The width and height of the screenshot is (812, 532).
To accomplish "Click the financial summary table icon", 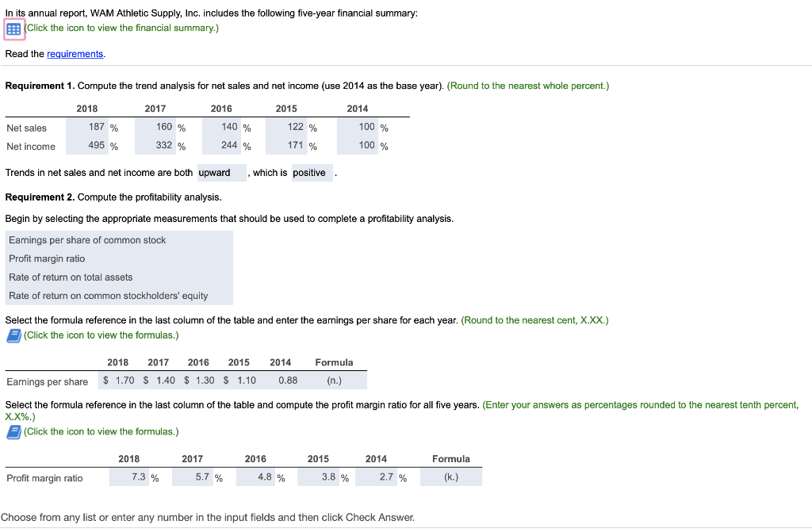I will (x=13, y=29).
